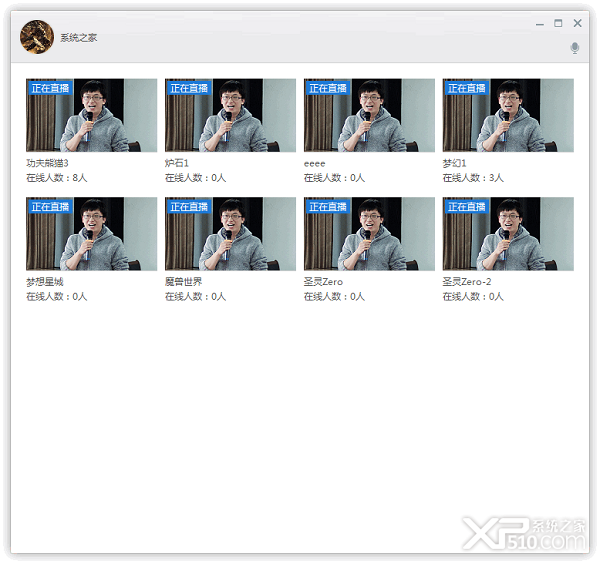Click the online count under 魔兽世界

click(x=196, y=297)
